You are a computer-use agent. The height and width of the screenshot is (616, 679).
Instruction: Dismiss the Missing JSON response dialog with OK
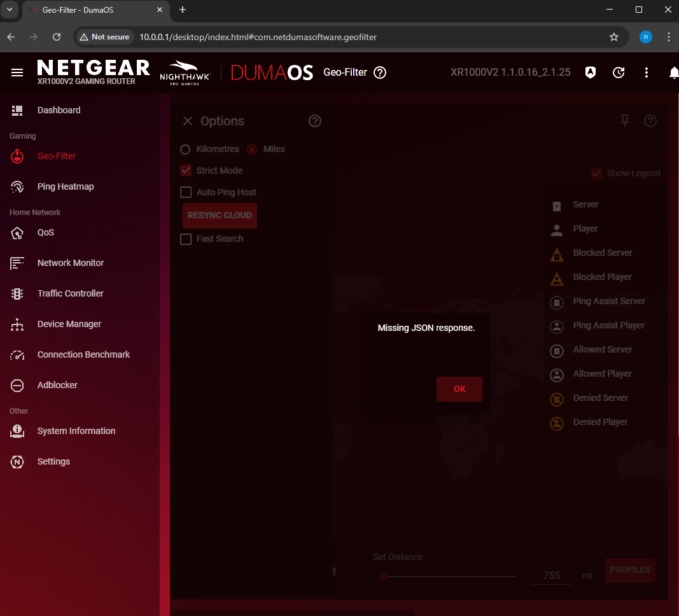[x=459, y=389]
